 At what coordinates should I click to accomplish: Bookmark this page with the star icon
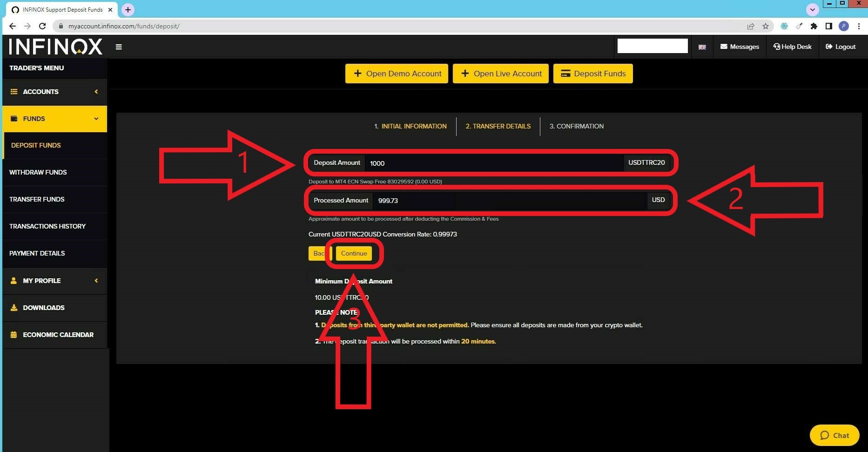pos(766,26)
